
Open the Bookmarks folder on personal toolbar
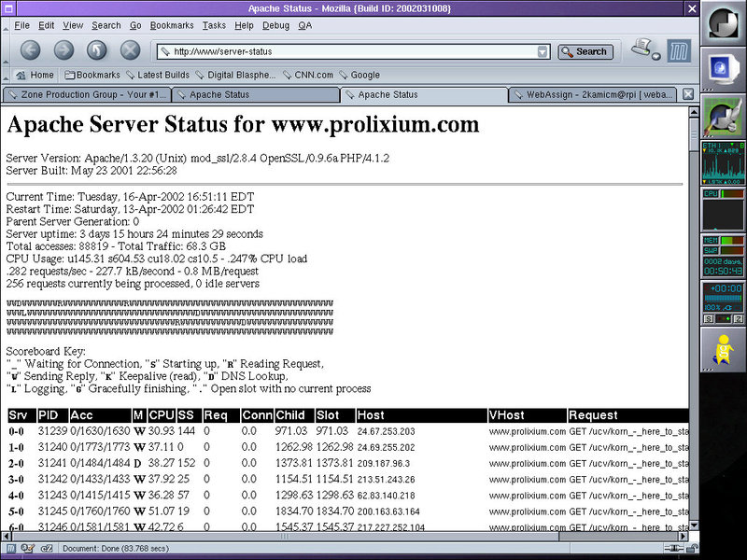pos(92,75)
